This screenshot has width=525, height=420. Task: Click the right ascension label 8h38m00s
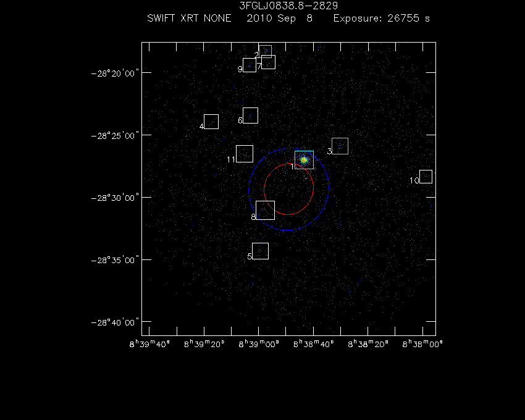422,344
